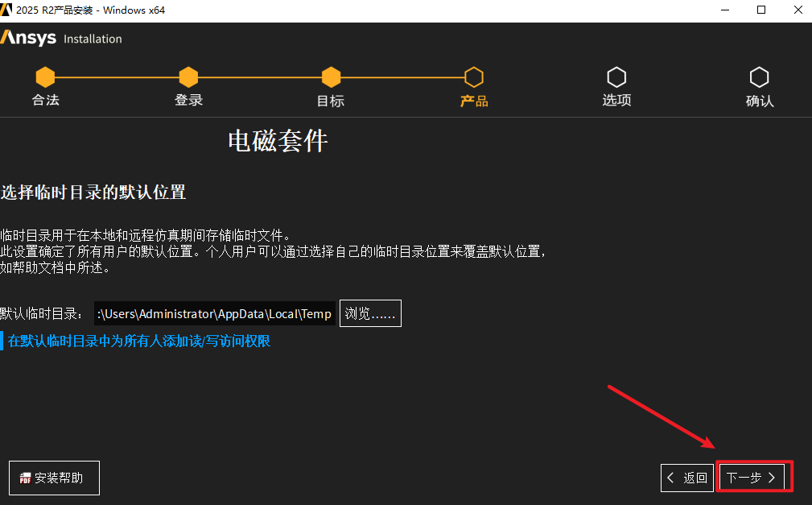Image resolution: width=812 pixels, height=505 pixels.
Task: Click the 登录 step hexagon icon
Action: 188,77
